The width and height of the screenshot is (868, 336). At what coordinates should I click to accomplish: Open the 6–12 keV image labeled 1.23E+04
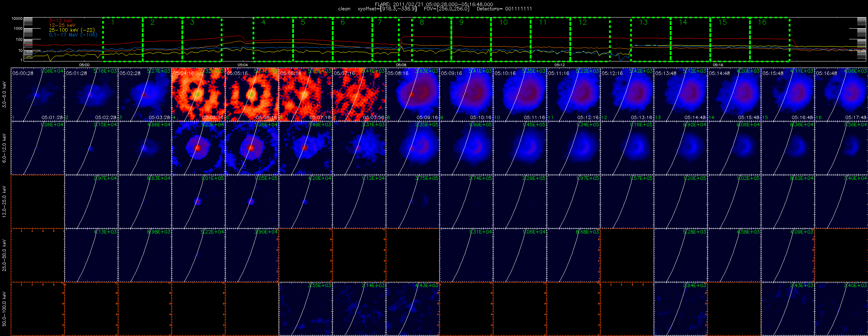click(199, 148)
